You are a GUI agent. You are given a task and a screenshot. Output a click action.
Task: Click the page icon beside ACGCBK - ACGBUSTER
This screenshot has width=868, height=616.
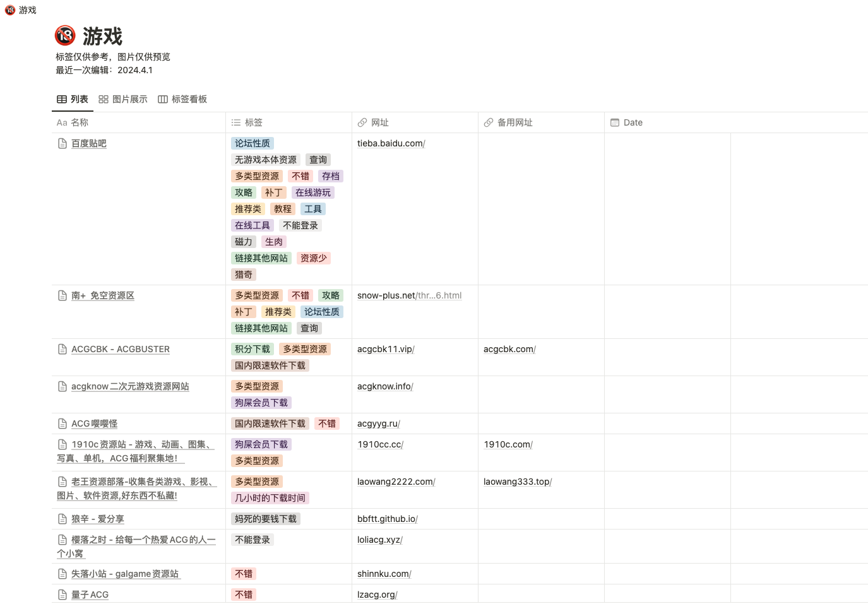(62, 350)
